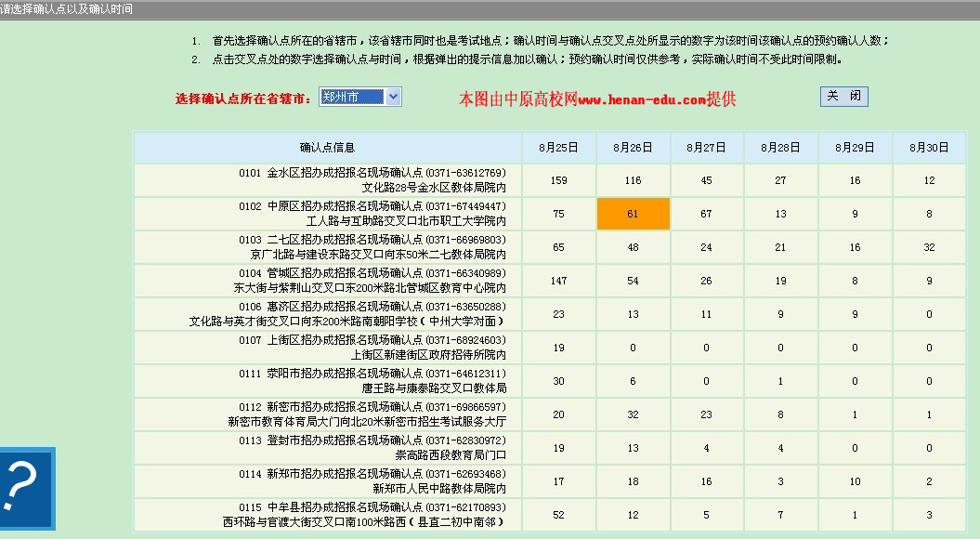This screenshot has width=980, height=539.
Task: Select 32 for 二七区 on 8月30日
Action: coord(929,247)
